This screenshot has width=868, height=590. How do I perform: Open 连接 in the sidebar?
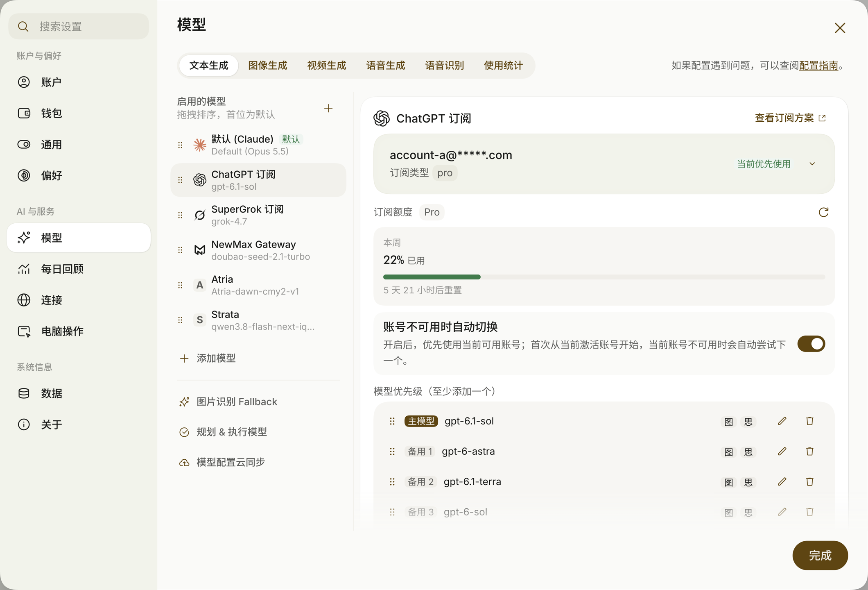point(79,300)
